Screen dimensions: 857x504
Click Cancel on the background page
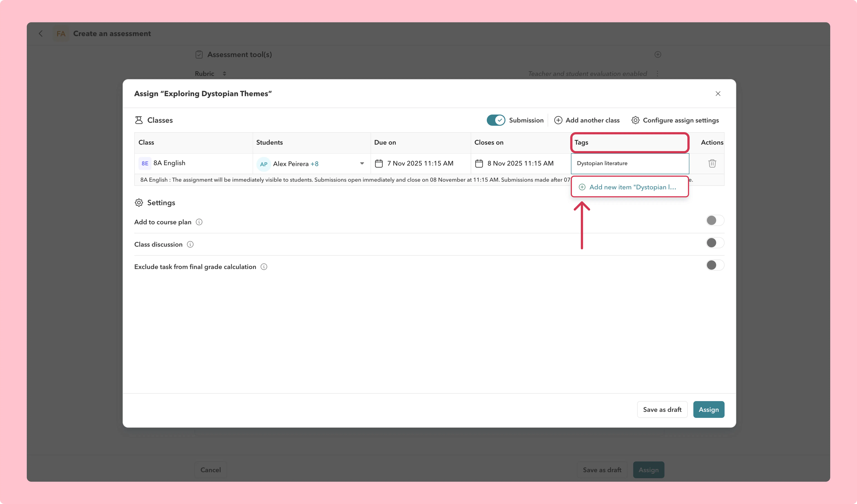click(210, 470)
